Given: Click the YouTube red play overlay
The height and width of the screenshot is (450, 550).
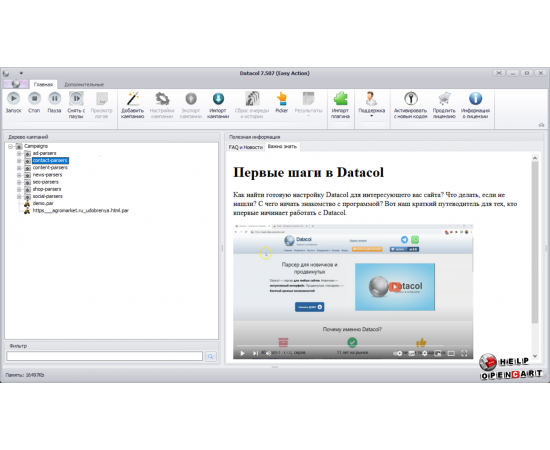Looking at the screenshot, I should point(395,287).
